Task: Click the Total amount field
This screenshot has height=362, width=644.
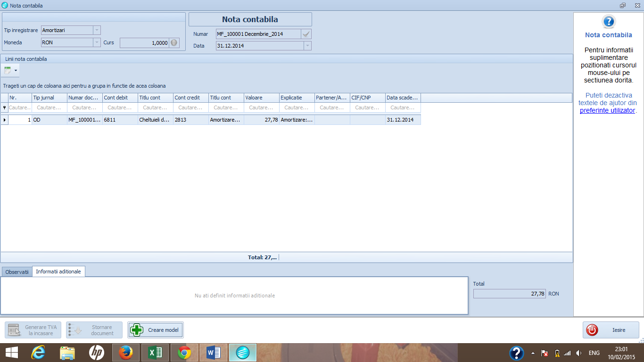Action: tap(510, 293)
